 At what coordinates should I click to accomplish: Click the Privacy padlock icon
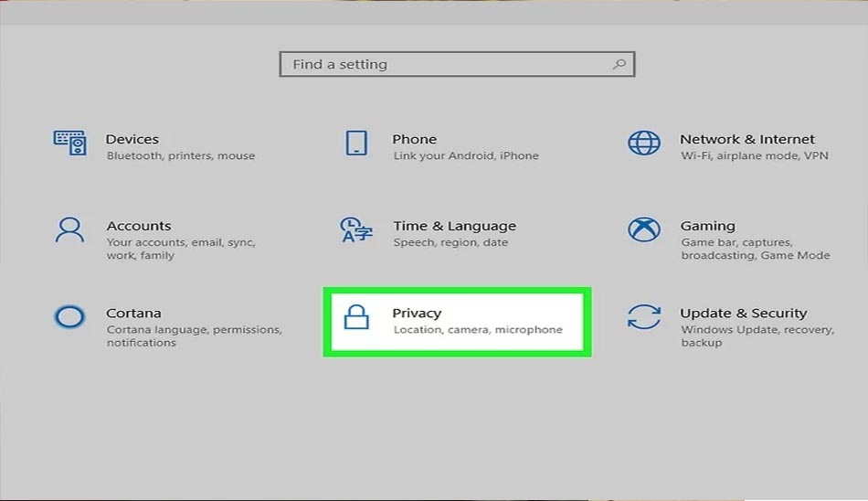tap(356, 317)
